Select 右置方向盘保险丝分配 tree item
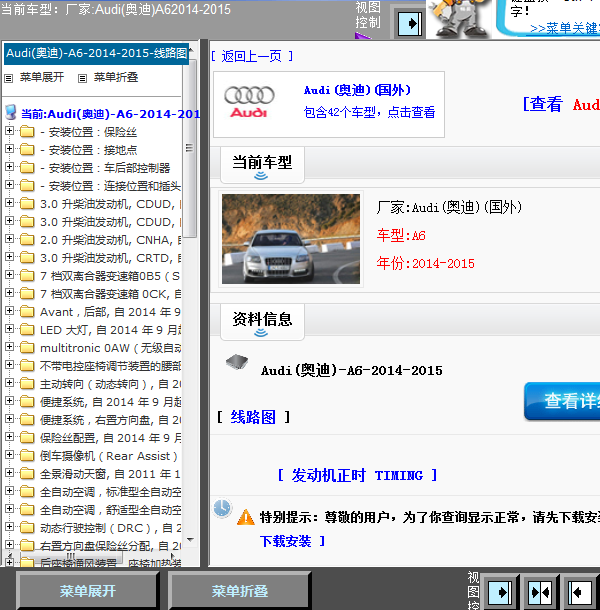This screenshot has height=610, width=600. click(111, 546)
